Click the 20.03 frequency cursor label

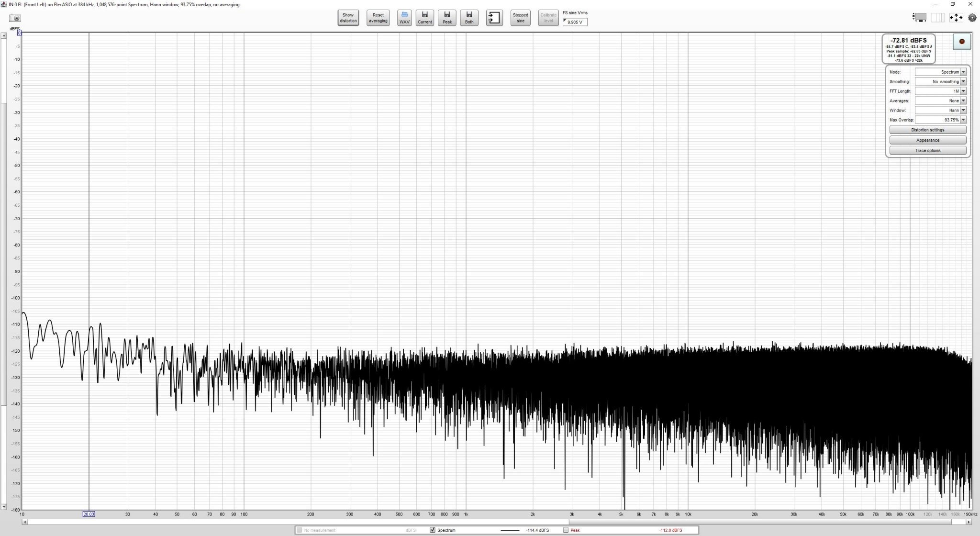click(89, 514)
